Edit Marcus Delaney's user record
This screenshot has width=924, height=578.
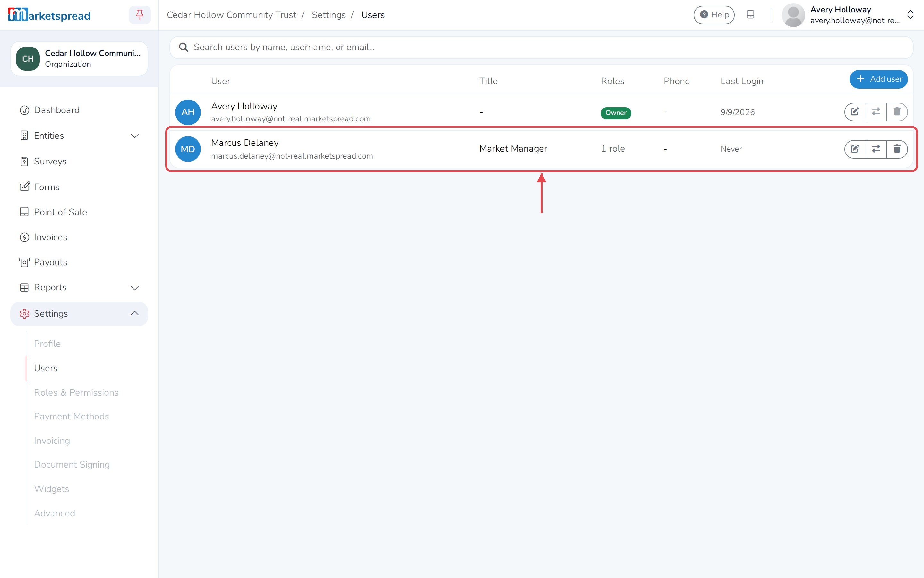[x=855, y=149]
